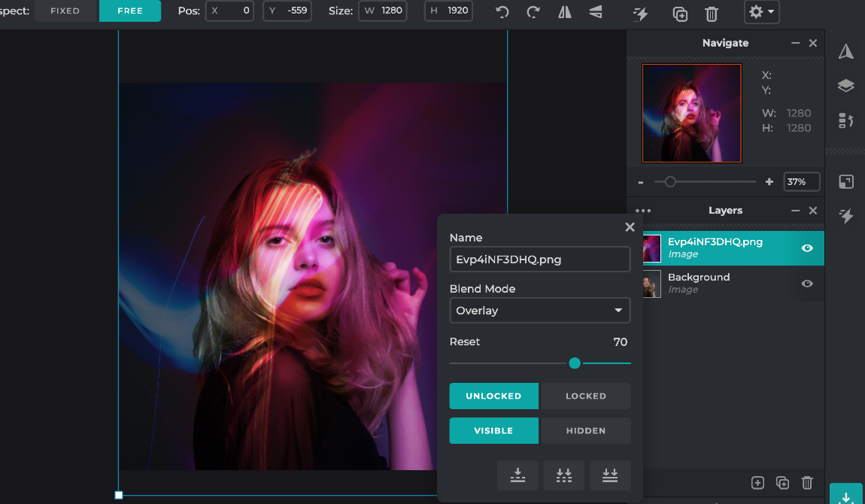Collapse the Navigate panel
The width and height of the screenshot is (865, 504).
(795, 43)
